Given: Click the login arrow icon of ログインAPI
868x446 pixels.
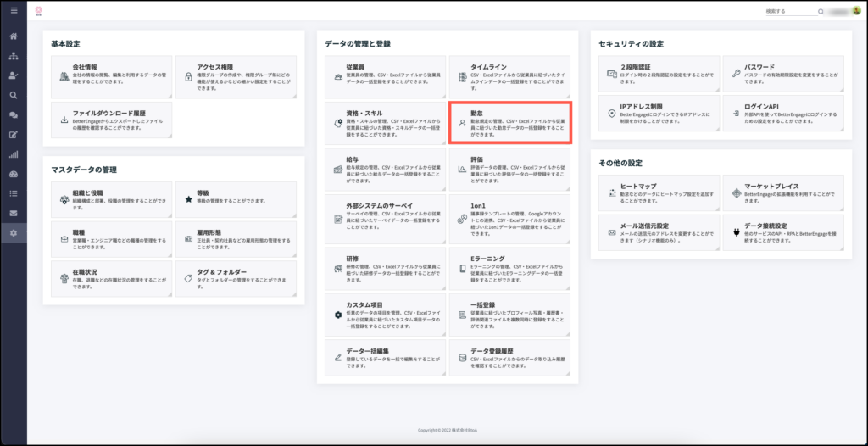Looking at the screenshot, I should point(736,113).
